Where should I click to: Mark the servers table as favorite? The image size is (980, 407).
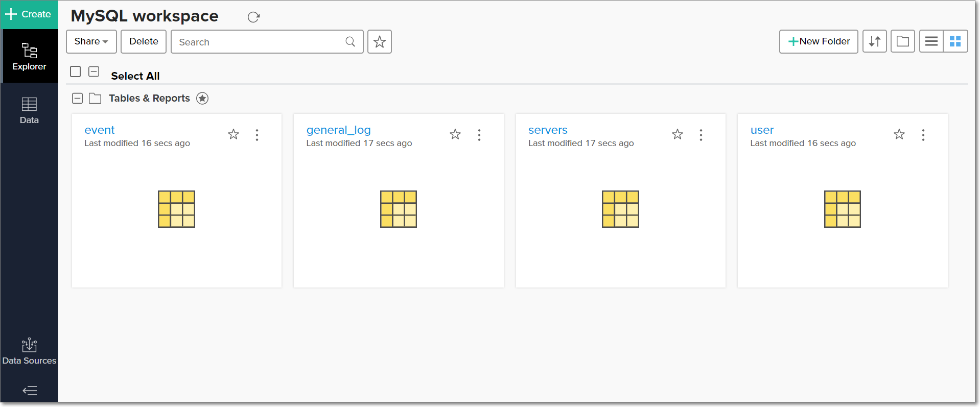pyautogui.click(x=678, y=134)
